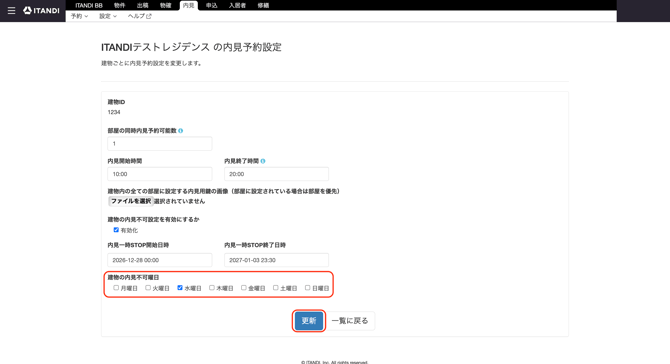This screenshot has width=670, height=364.
Task: Click the 内見終了時間 field showing 20:00
Action: pyautogui.click(x=276, y=174)
